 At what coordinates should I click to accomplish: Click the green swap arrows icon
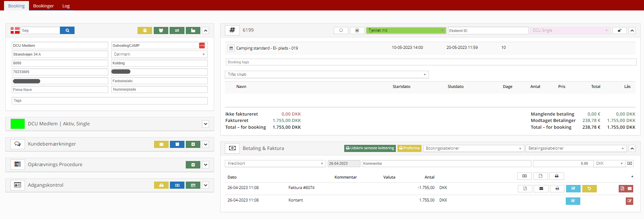click(x=177, y=30)
